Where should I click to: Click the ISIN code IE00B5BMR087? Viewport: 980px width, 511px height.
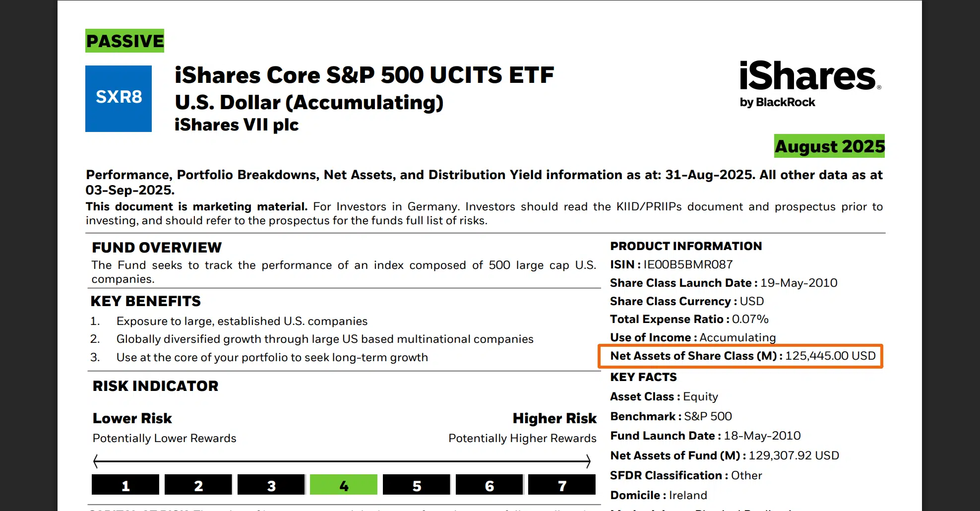[x=687, y=264]
